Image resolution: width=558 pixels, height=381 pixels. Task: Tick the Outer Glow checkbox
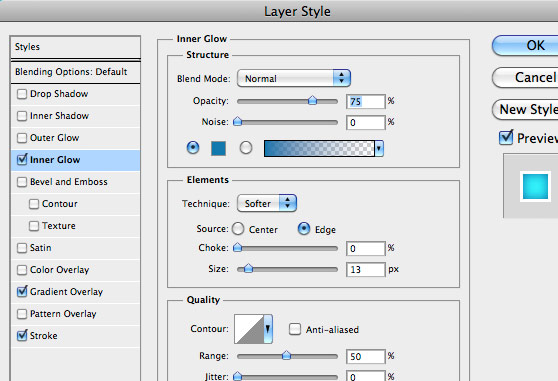[x=22, y=138]
